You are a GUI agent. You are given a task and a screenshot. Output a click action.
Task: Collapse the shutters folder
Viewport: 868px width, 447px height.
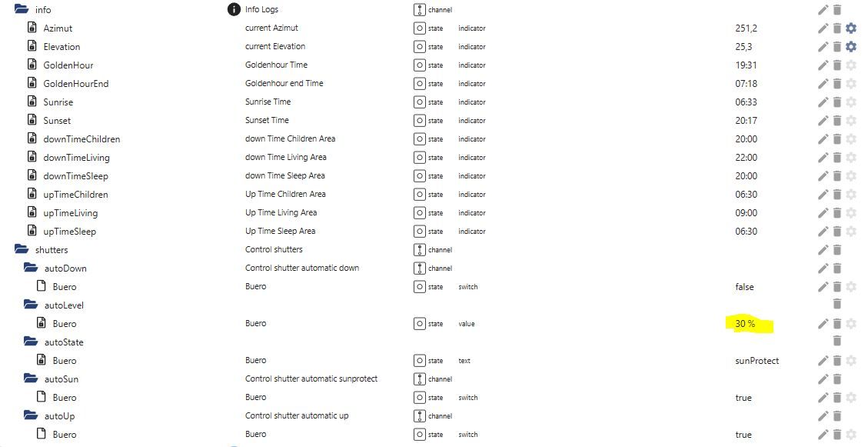tap(21, 250)
